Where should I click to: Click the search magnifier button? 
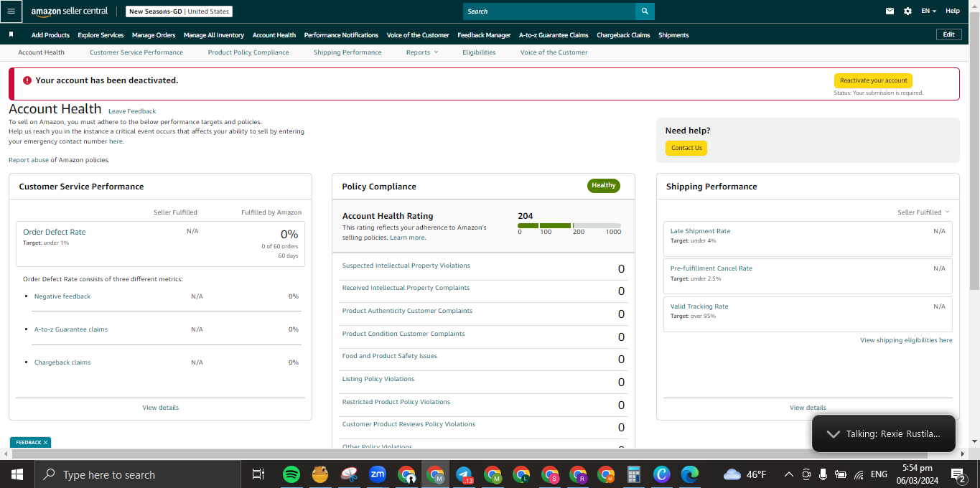point(645,11)
